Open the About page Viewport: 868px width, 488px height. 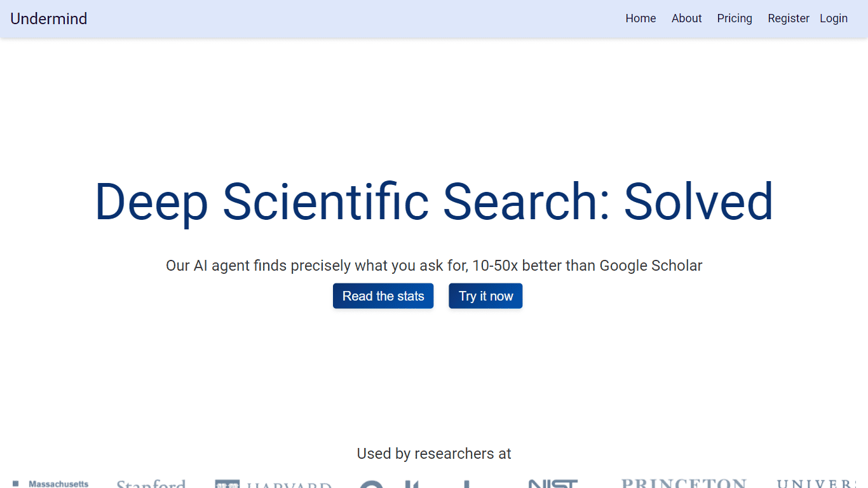[686, 18]
